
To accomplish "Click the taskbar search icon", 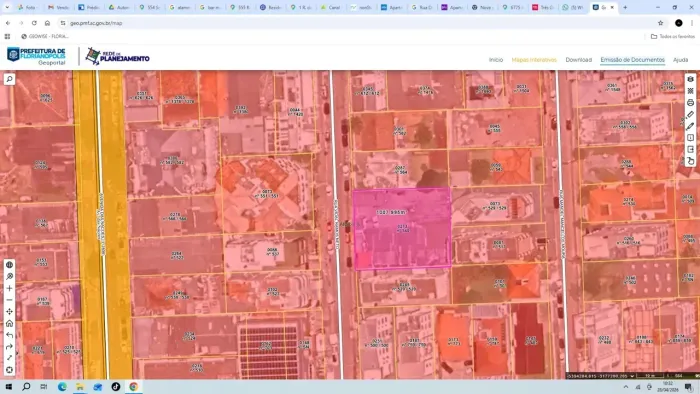I will pos(26,387).
